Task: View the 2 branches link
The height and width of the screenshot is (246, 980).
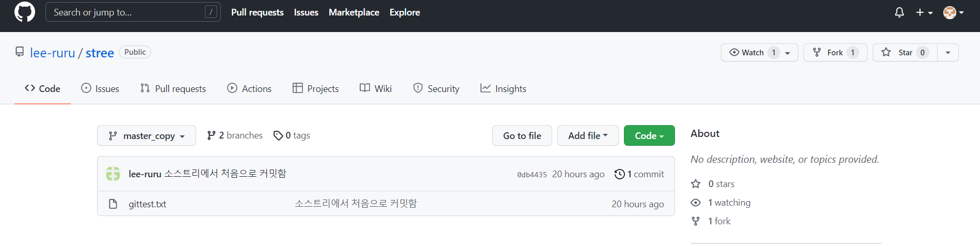Action: pos(235,135)
